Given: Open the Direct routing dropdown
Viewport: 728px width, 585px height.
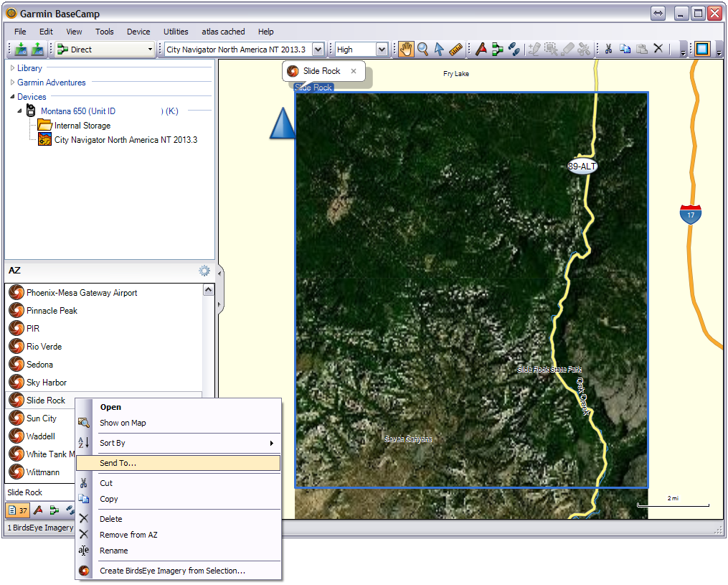Looking at the screenshot, I should coord(150,50).
